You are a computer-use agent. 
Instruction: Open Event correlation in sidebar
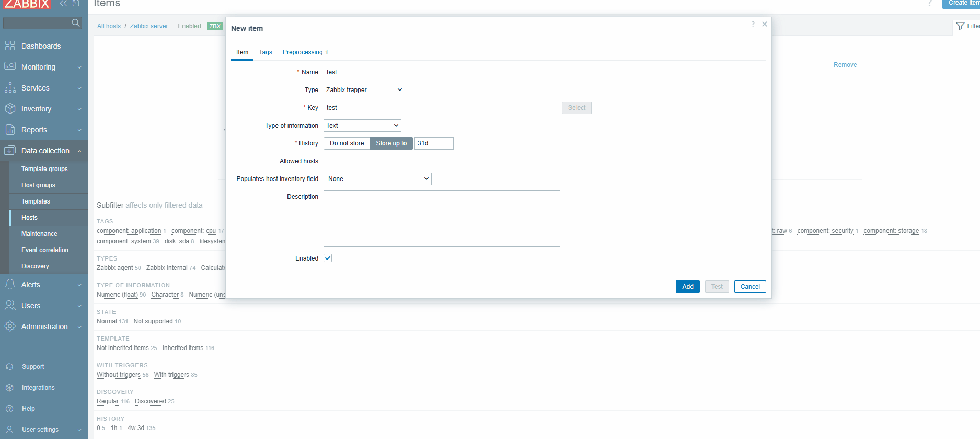[x=45, y=250]
